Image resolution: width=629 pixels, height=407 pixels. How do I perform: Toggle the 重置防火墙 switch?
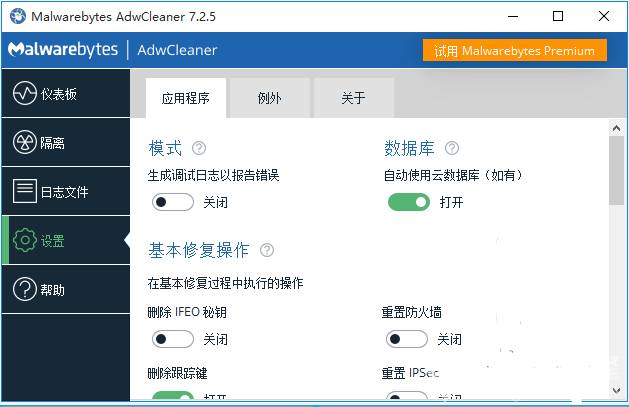[x=407, y=339]
